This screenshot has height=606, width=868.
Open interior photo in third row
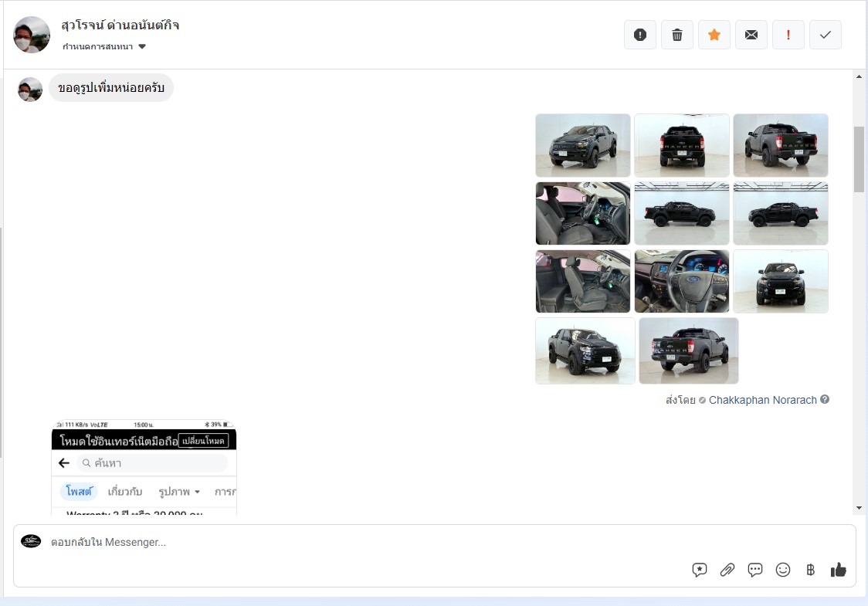coord(583,281)
